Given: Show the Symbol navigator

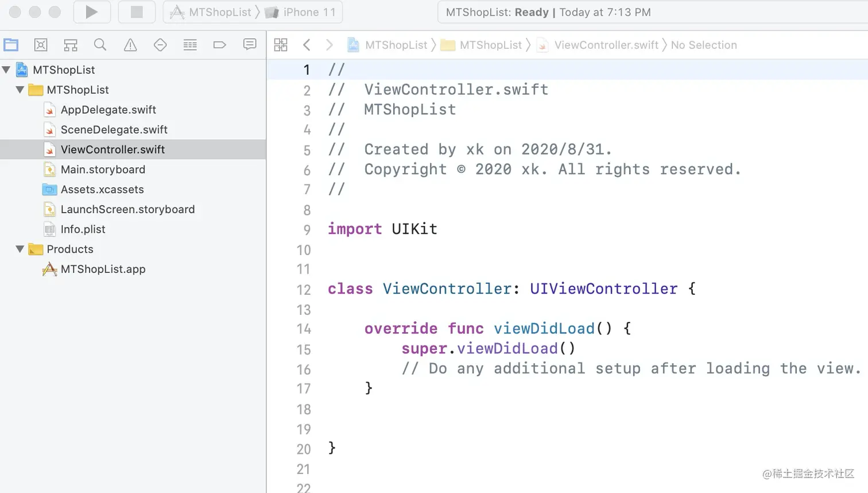Looking at the screenshot, I should point(71,45).
